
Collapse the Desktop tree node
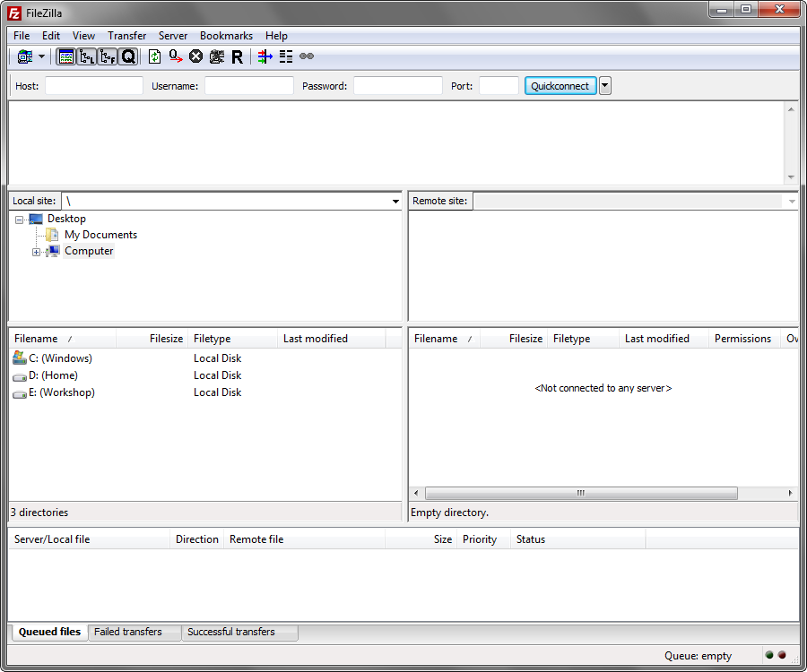tap(19, 220)
